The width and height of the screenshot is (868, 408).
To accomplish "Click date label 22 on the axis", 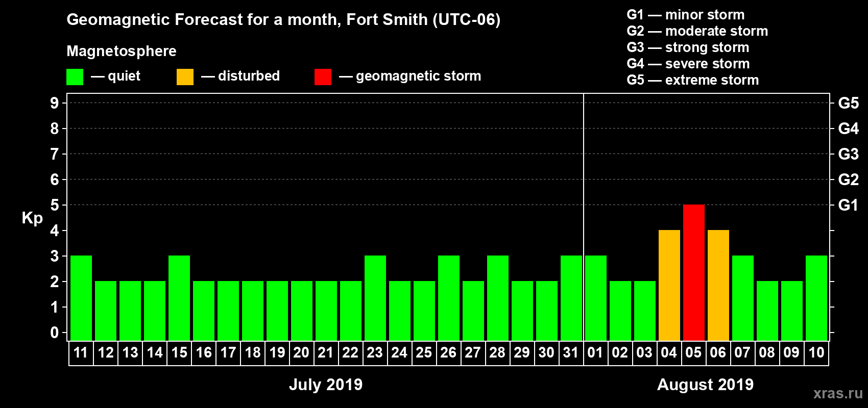I will pos(350,353).
